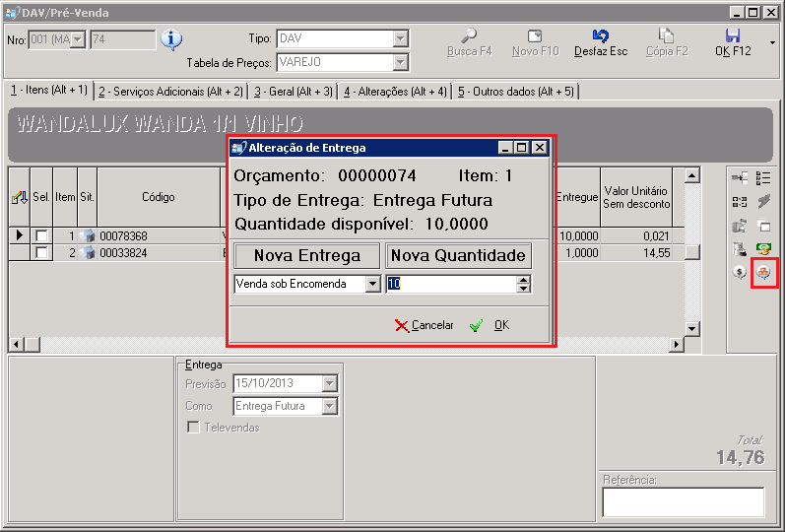Decrease Nova Quantidade with down spinner
Viewport: 785px width, 532px height.
coord(523,289)
